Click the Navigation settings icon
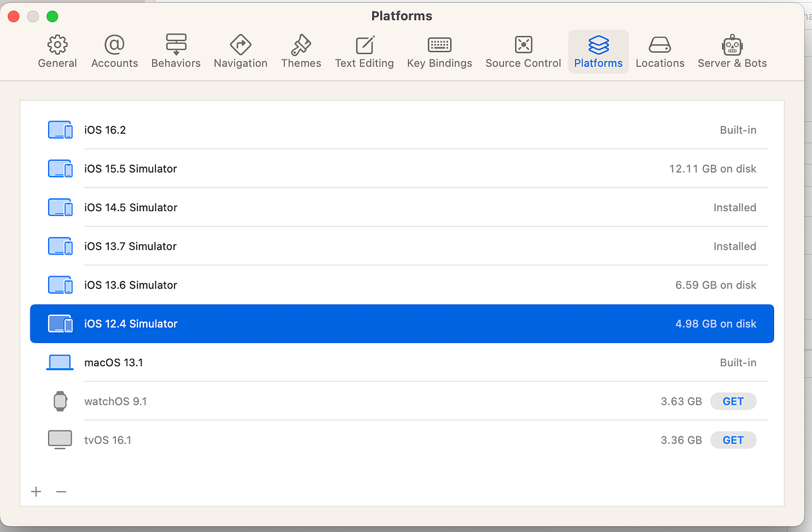Screen dimensions: 812x532 tap(240, 51)
